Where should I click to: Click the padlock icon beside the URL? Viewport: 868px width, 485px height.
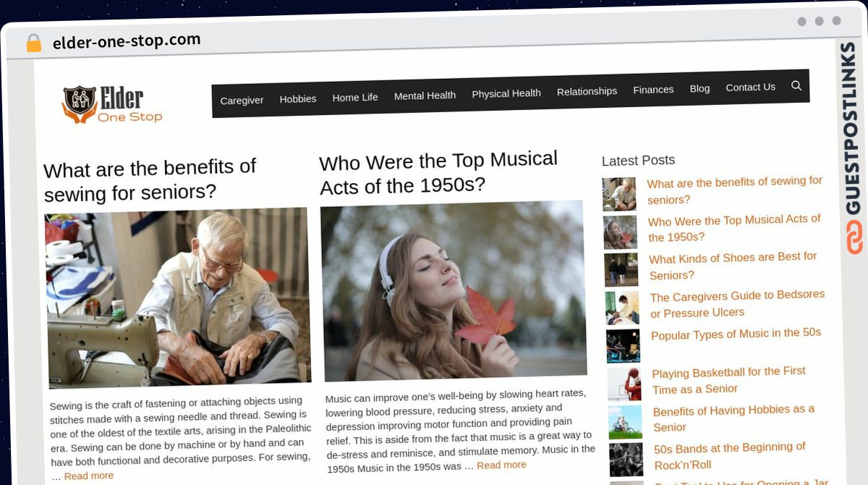(x=34, y=43)
